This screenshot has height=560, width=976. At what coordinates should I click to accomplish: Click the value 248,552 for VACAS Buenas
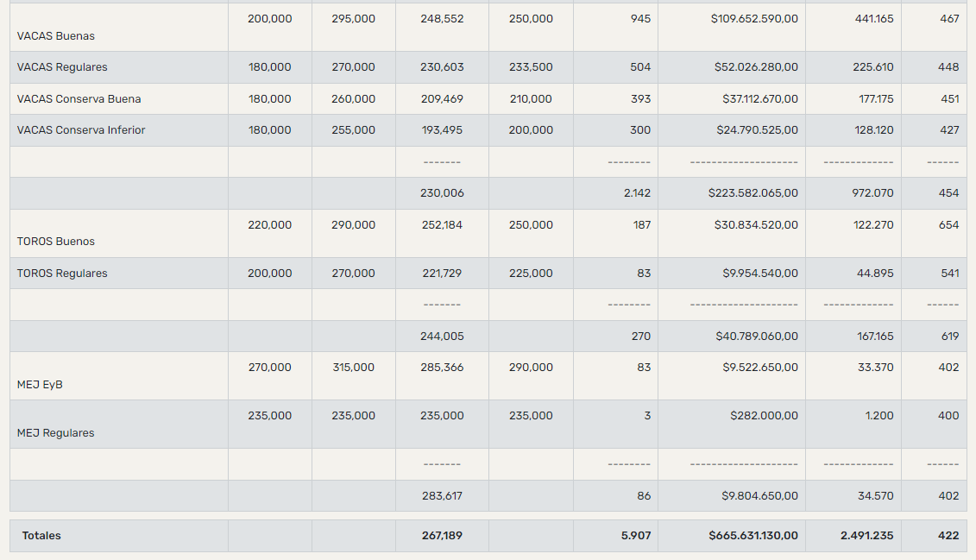point(442,19)
